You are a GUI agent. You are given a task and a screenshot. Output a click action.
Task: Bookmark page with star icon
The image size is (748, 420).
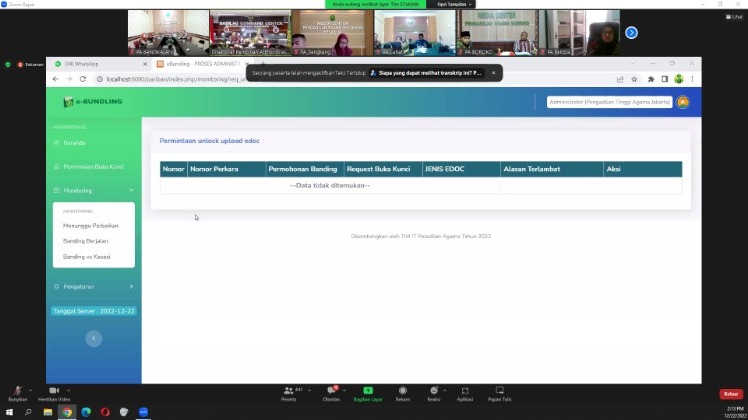click(634, 79)
